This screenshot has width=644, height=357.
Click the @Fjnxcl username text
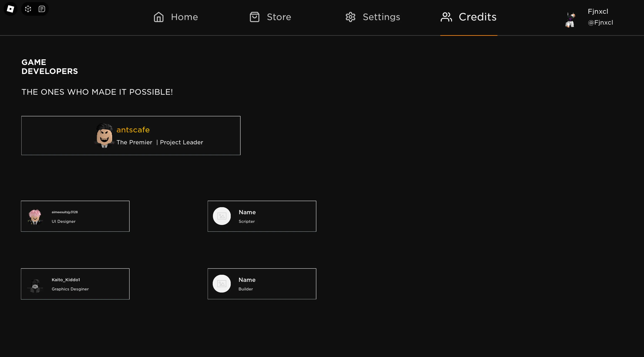(x=600, y=22)
